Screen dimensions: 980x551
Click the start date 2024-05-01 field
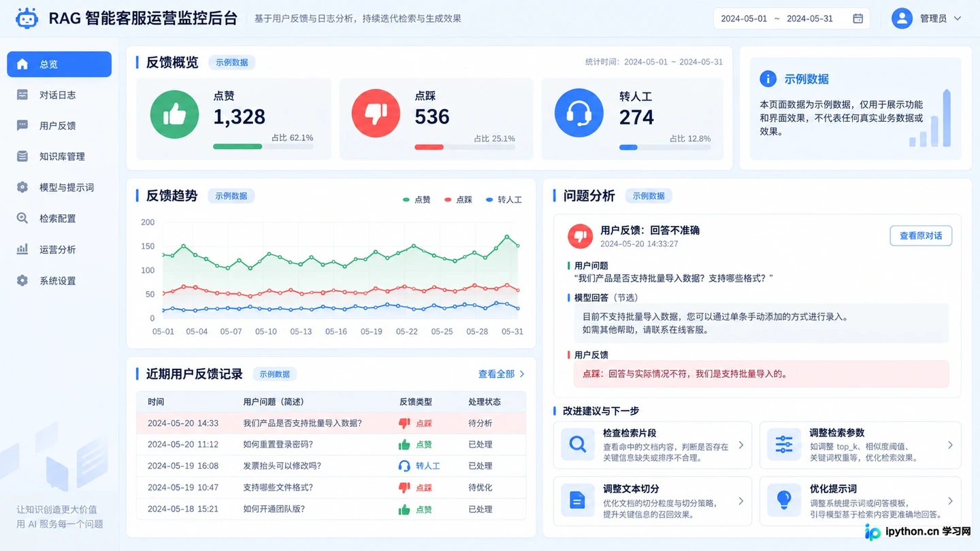(744, 18)
